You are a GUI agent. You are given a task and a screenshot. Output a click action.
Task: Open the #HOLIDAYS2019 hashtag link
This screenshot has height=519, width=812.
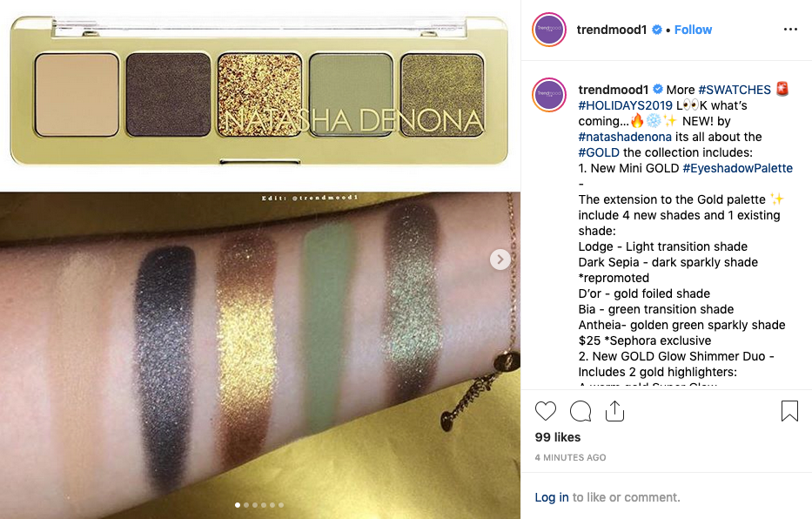[x=625, y=105]
